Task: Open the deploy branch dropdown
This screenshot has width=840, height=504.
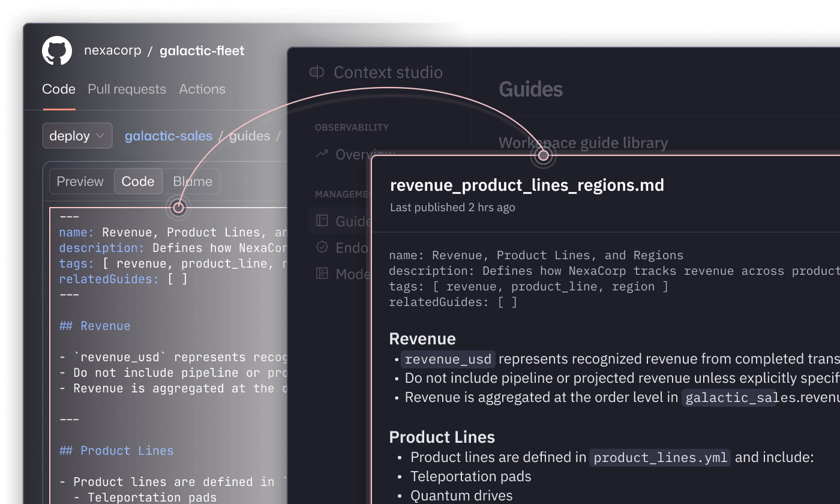Action: tap(77, 136)
